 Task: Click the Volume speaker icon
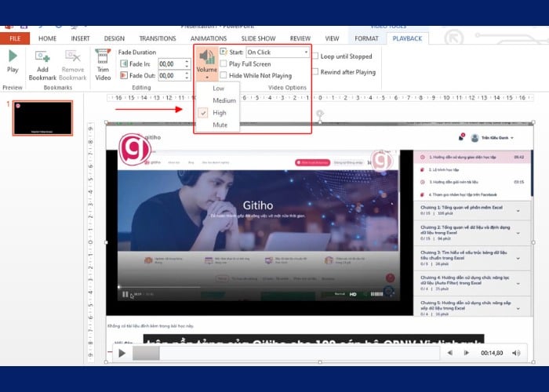pyautogui.click(x=207, y=56)
